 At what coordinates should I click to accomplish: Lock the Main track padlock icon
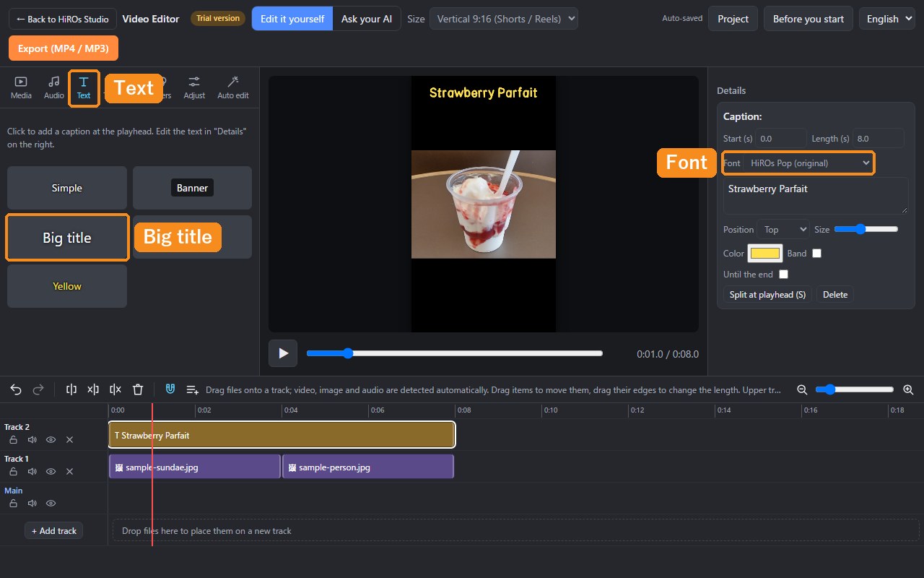13,503
